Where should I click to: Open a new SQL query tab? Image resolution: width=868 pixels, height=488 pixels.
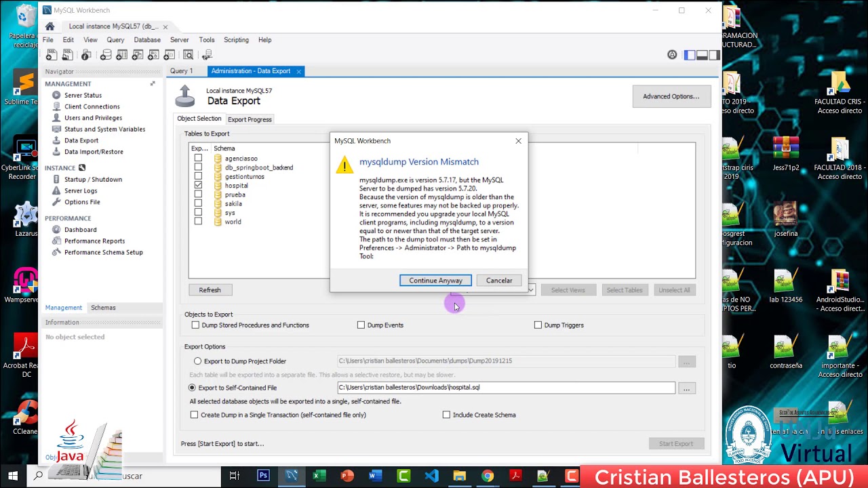[52, 54]
